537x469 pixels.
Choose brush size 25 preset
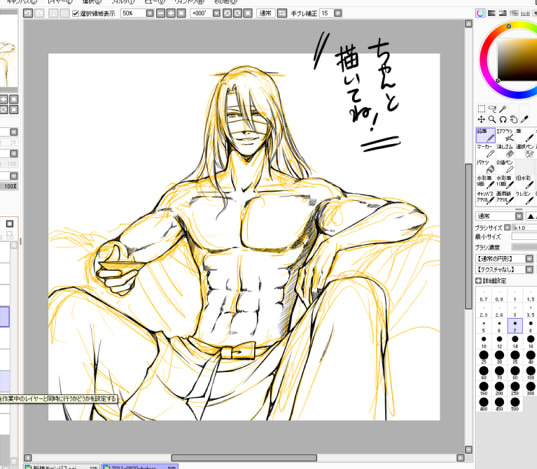point(483,357)
